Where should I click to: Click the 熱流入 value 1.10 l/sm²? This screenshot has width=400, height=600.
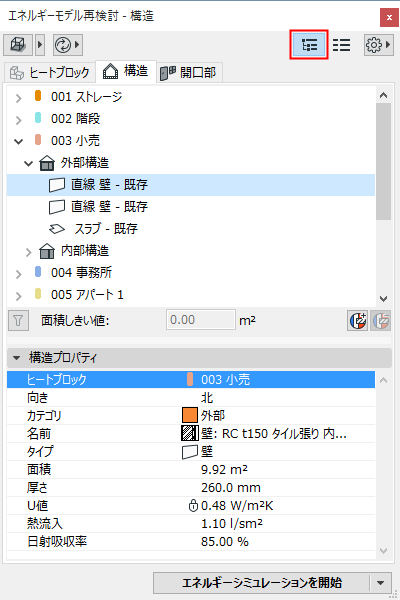(232, 523)
